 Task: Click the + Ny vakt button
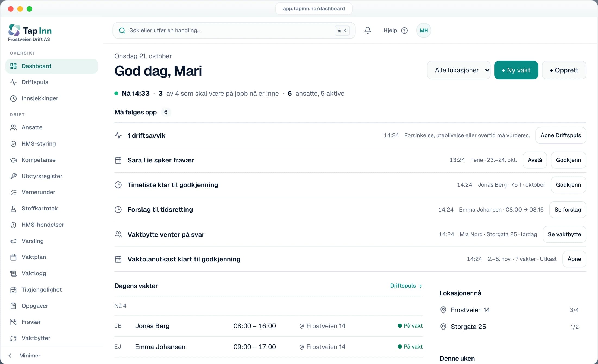tap(516, 70)
